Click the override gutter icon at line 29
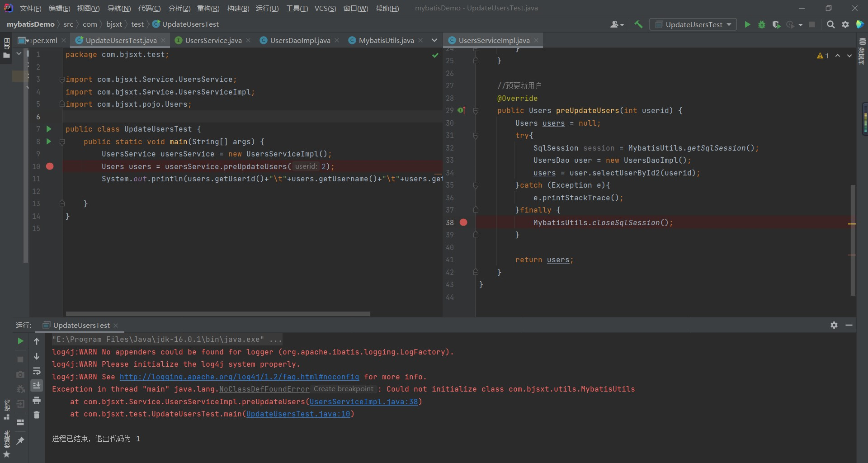 tap(461, 110)
